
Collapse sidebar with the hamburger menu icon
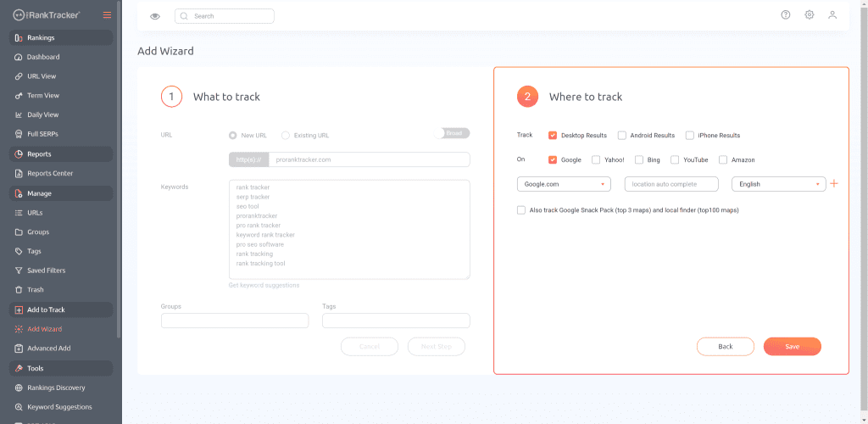coord(107,15)
